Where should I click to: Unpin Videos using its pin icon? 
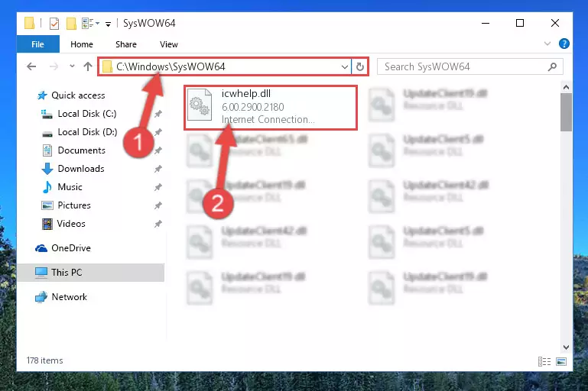tap(158, 224)
